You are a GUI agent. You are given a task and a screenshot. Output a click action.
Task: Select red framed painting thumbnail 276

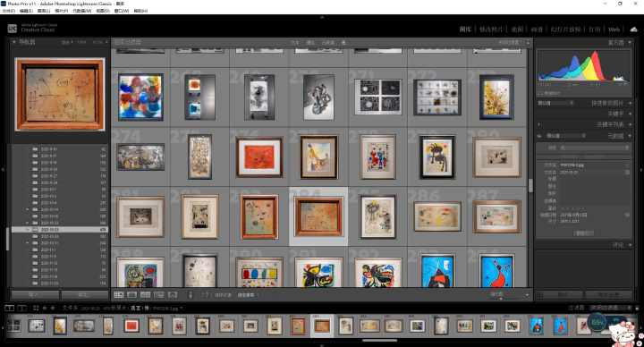[x=259, y=157]
